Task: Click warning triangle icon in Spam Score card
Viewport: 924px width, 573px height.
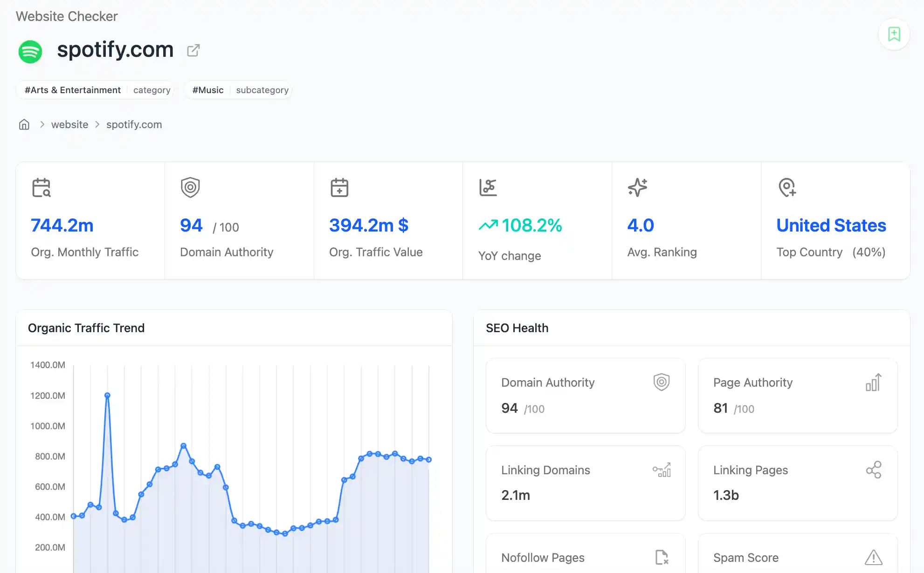Action: 874,557
